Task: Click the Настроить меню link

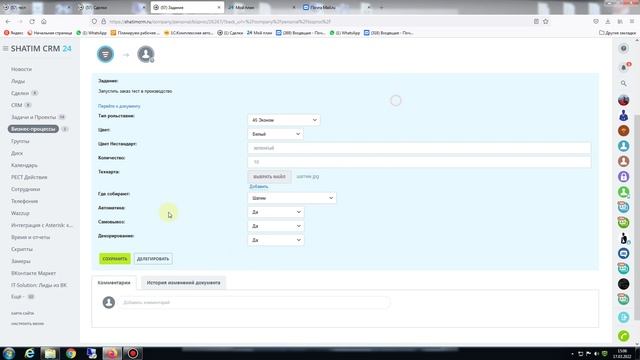Action: point(27,324)
